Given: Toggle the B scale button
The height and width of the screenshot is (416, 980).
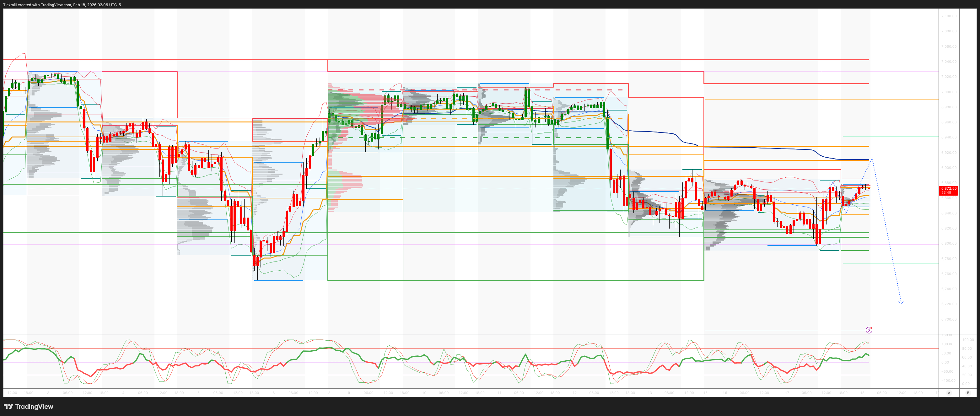Looking at the screenshot, I should coord(968,393).
